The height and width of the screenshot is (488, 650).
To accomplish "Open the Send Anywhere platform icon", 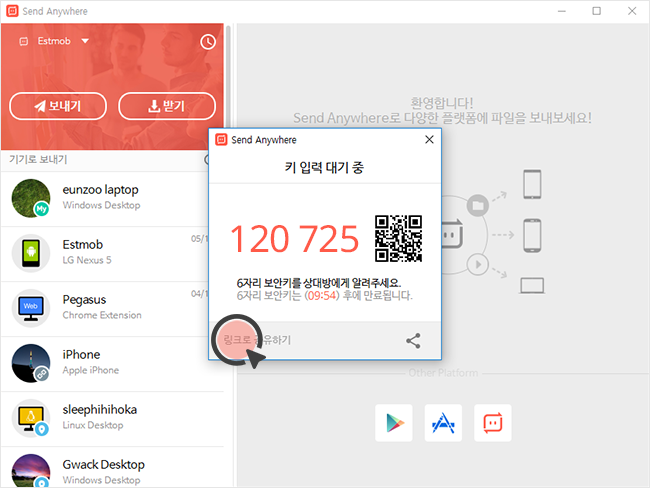I will (x=492, y=423).
